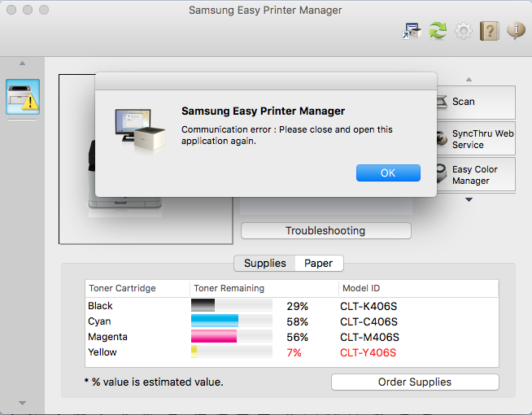The height and width of the screenshot is (415, 532).
Task: Click the Easy Color Manager icon
Action: tap(442, 173)
